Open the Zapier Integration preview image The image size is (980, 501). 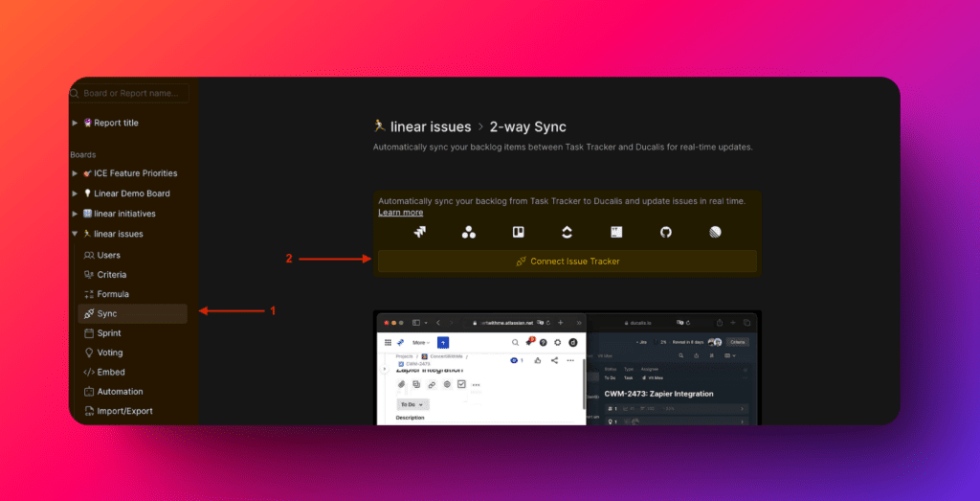click(x=567, y=369)
